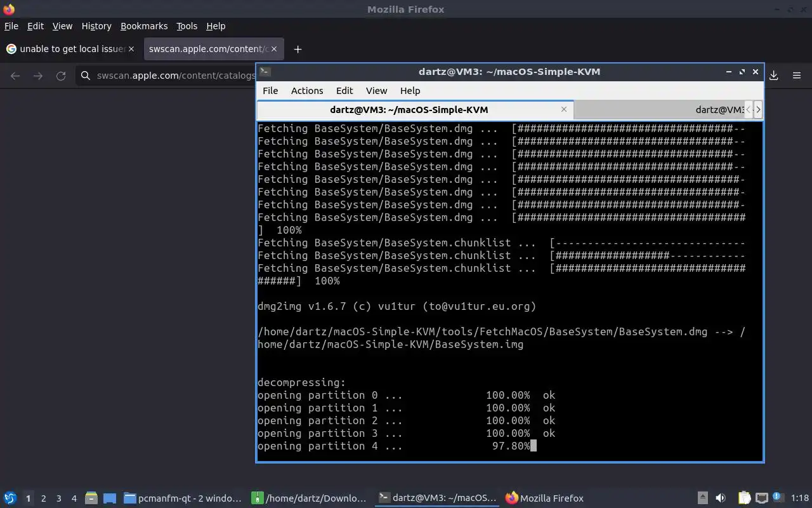Screen dimensions: 812x508
Task: Click the Firefox forward arrow
Action: [x=38, y=76]
